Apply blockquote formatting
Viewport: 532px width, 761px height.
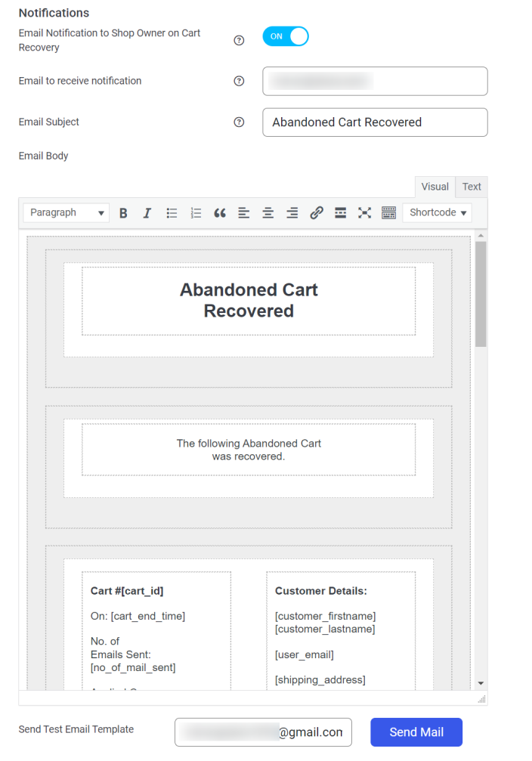[x=220, y=213]
